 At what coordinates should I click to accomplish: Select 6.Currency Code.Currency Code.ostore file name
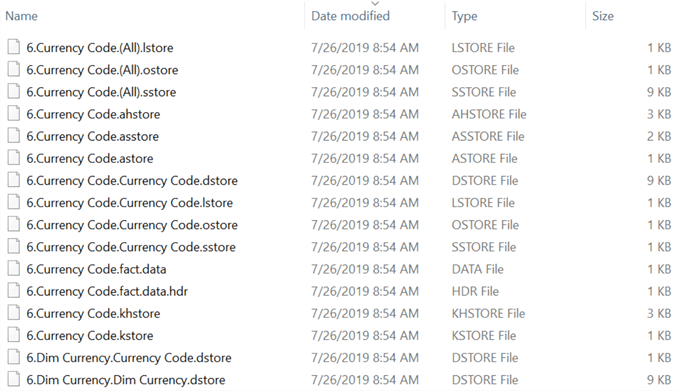coord(132,225)
